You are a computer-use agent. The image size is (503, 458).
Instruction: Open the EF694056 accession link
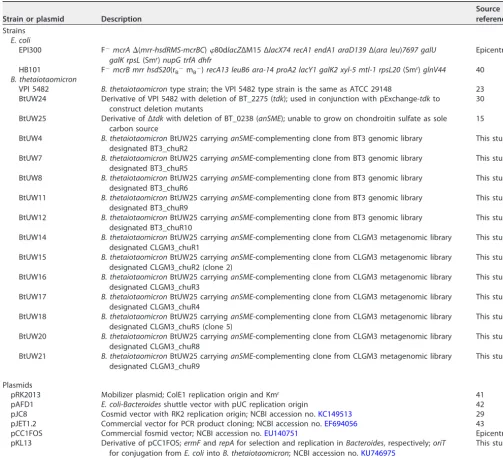341,424
